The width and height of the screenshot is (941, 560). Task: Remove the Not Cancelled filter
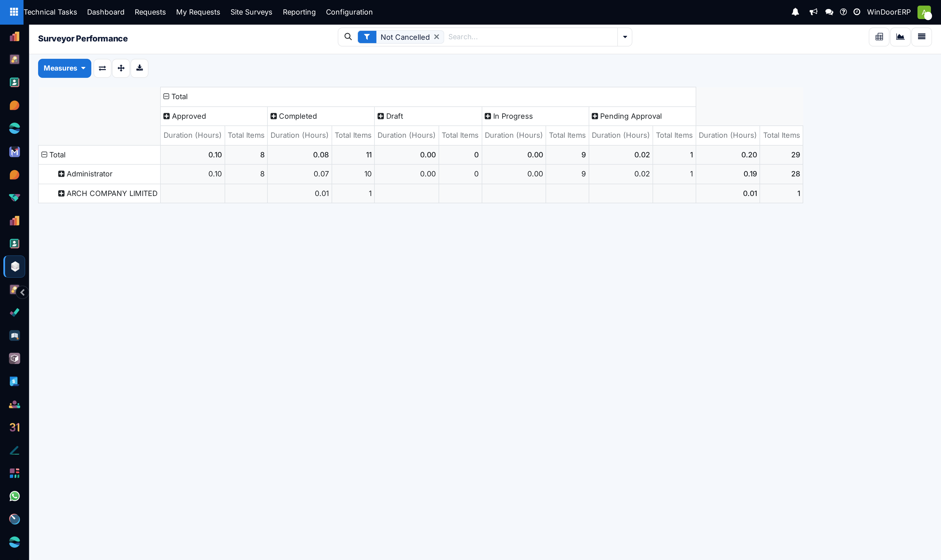(x=436, y=37)
